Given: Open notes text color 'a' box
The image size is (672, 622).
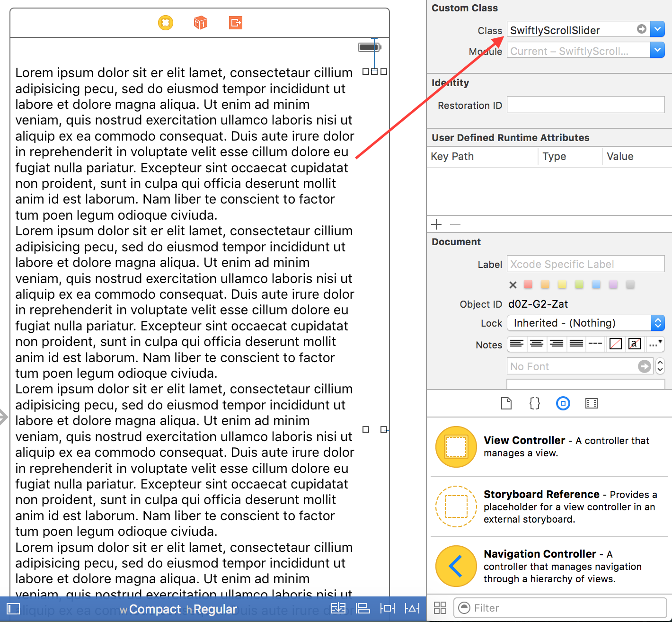Looking at the screenshot, I should tap(635, 344).
